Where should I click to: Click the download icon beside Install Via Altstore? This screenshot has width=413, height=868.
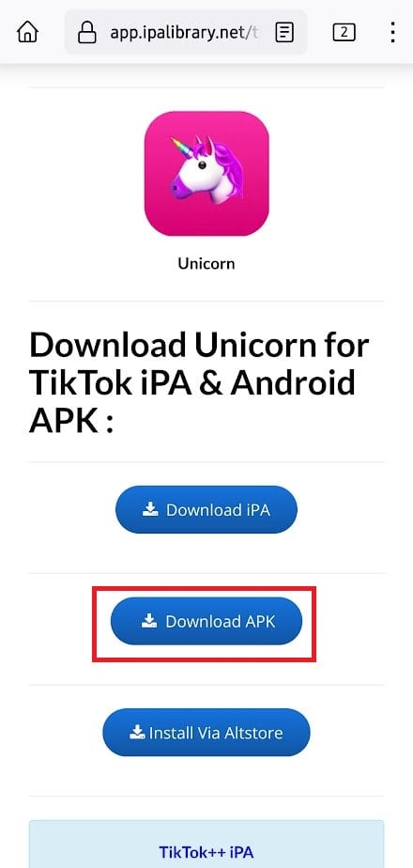tap(137, 733)
